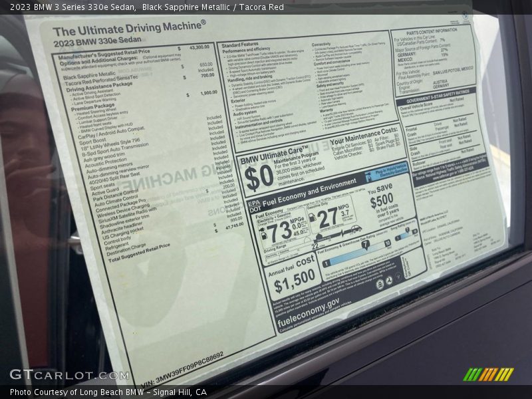Viewport: 532px width, 399px height.
Task: Click 'Your Maintenance Costs:' heading
Action: [x=364, y=136]
